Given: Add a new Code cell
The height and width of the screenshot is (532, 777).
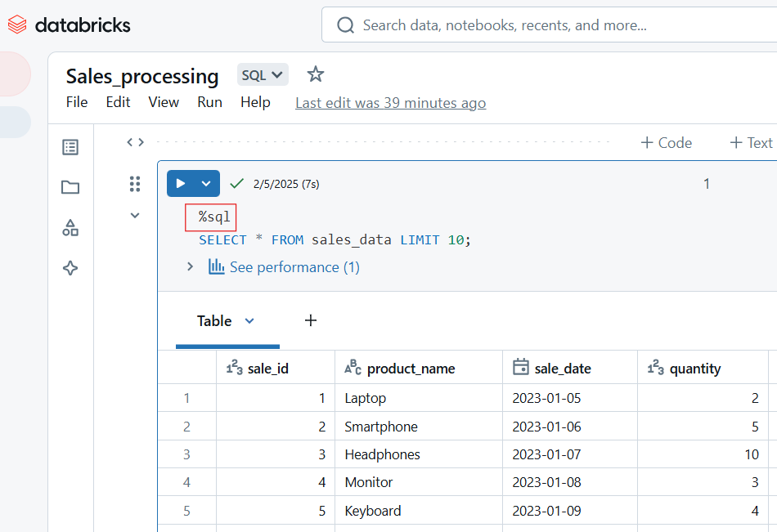Looking at the screenshot, I should 667,143.
